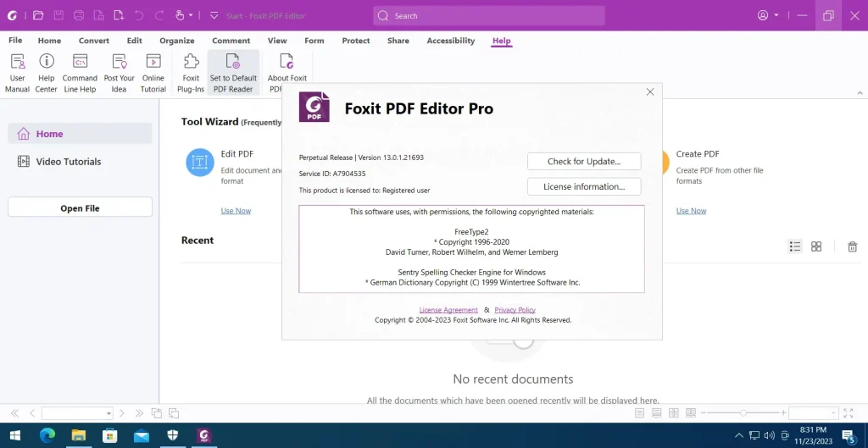Click Check for Update button
Image resolution: width=868 pixels, height=448 pixels.
coord(584,162)
